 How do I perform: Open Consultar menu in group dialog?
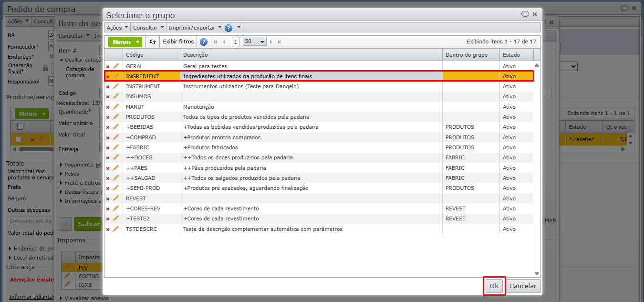click(x=148, y=28)
